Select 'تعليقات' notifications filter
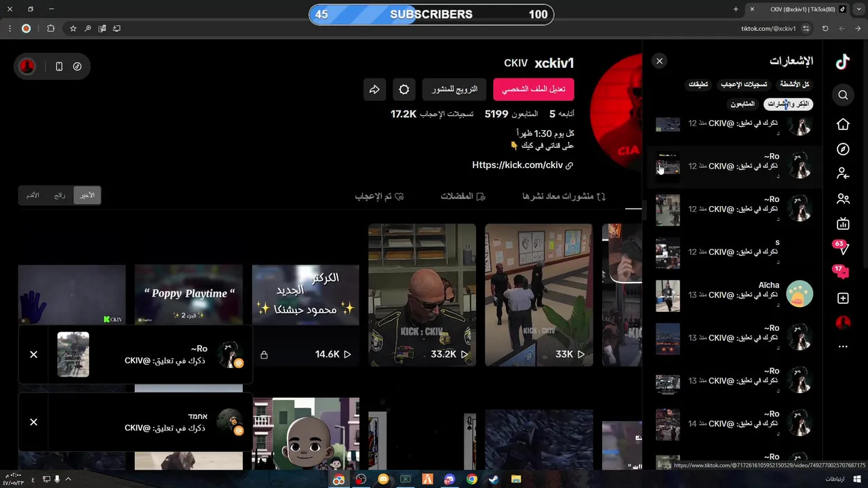The image size is (868, 488). (x=698, y=85)
